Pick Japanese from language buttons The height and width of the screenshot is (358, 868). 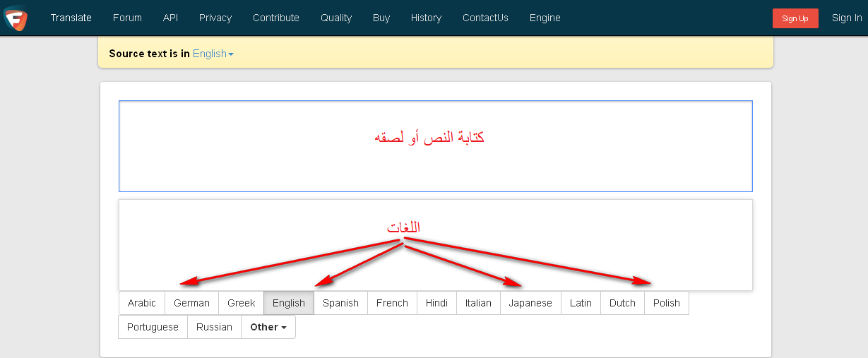tap(530, 303)
